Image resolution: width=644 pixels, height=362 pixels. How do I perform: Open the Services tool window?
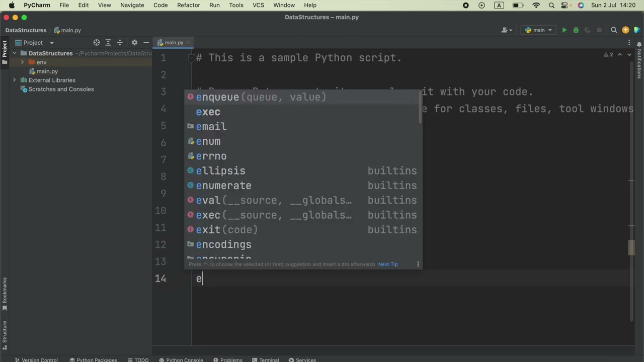click(x=302, y=360)
